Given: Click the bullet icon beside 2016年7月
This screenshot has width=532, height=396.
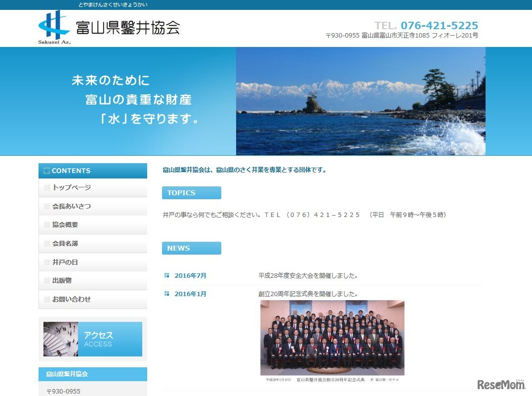Looking at the screenshot, I should (166, 275).
